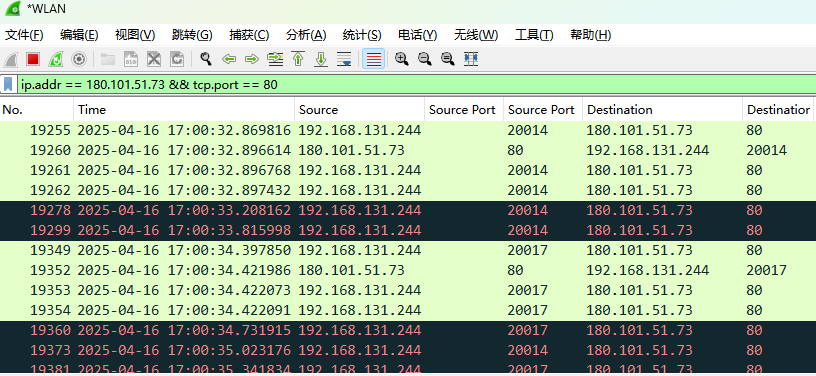The image size is (816, 376).
Task: Open capture options gear icon
Action: click(79, 59)
